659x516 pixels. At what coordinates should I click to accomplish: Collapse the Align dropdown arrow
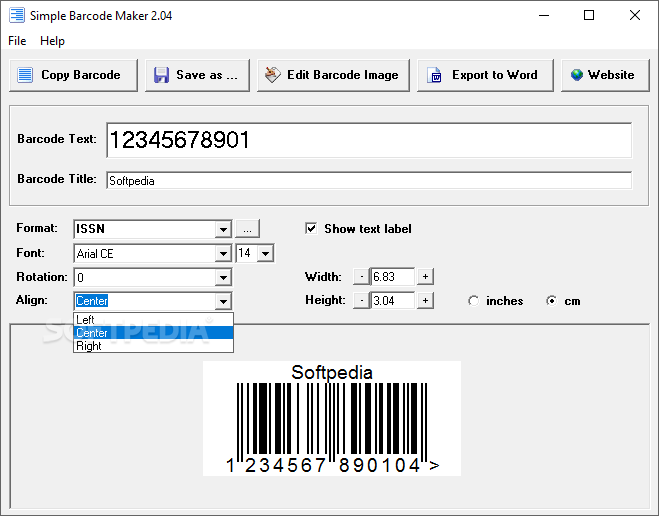(223, 301)
